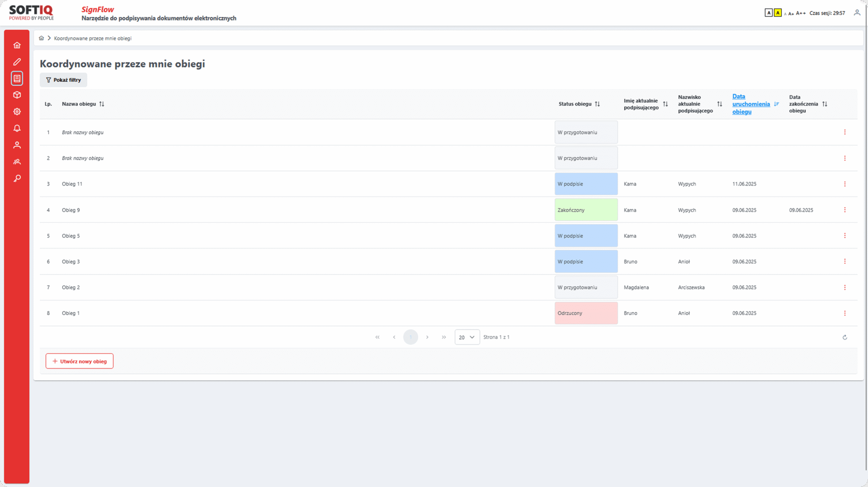Expand filters with Pokaż filtry
868x487 pixels.
[x=63, y=80]
